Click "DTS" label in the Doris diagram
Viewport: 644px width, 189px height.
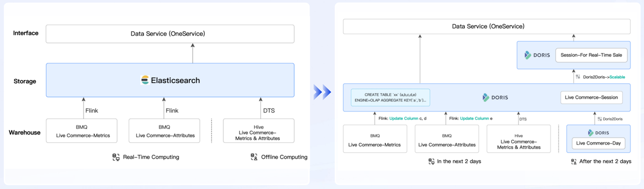click(523, 119)
